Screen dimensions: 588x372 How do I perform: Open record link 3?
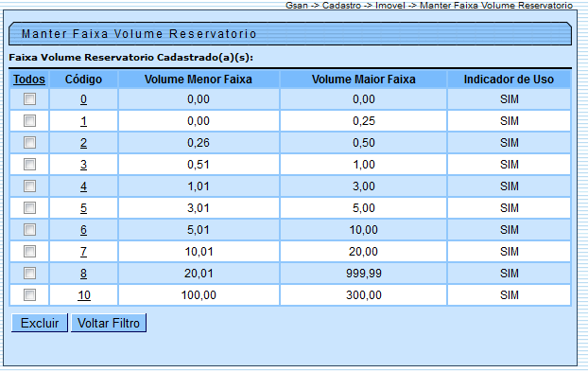click(x=83, y=165)
